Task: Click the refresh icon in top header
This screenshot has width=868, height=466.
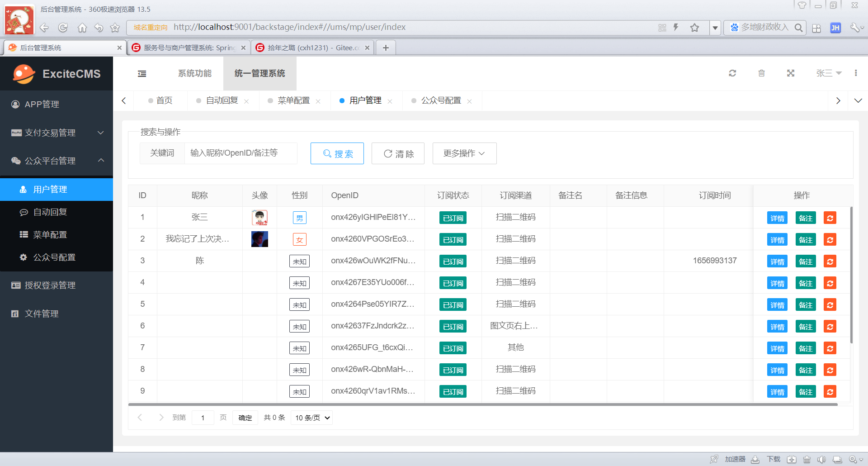Action: click(732, 73)
